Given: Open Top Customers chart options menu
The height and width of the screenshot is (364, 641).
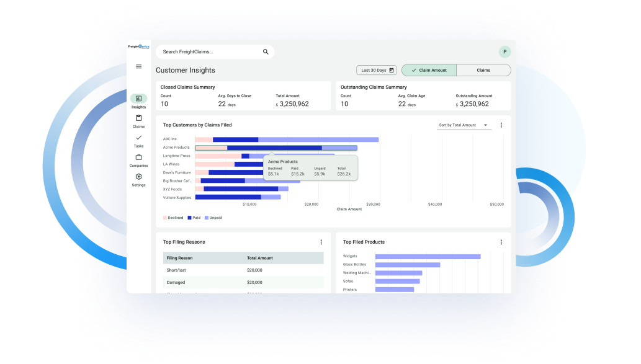Looking at the screenshot, I should [x=501, y=125].
